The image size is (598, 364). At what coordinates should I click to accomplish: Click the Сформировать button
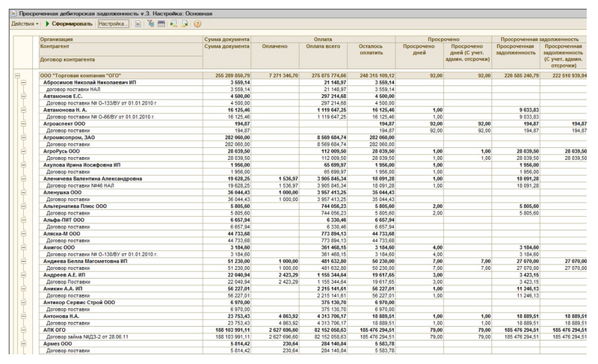69,24
